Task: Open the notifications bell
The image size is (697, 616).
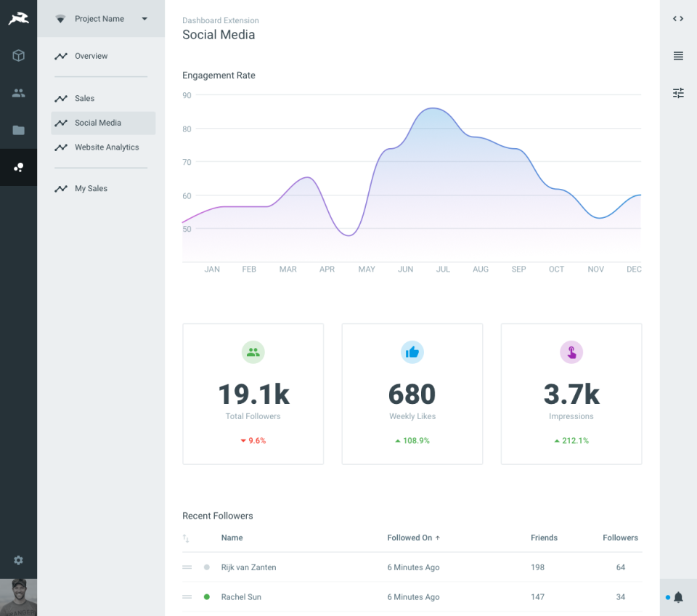Action: pos(678,597)
